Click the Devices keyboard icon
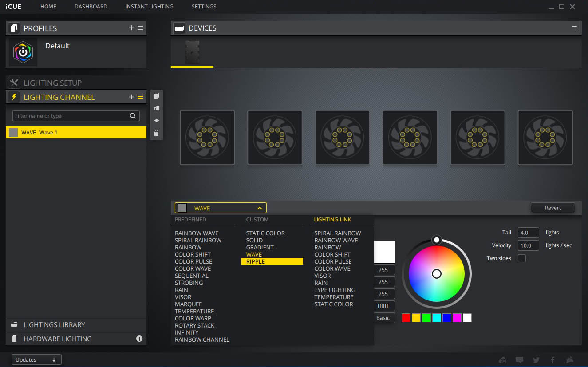This screenshot has height=367, width=588. 179,28
